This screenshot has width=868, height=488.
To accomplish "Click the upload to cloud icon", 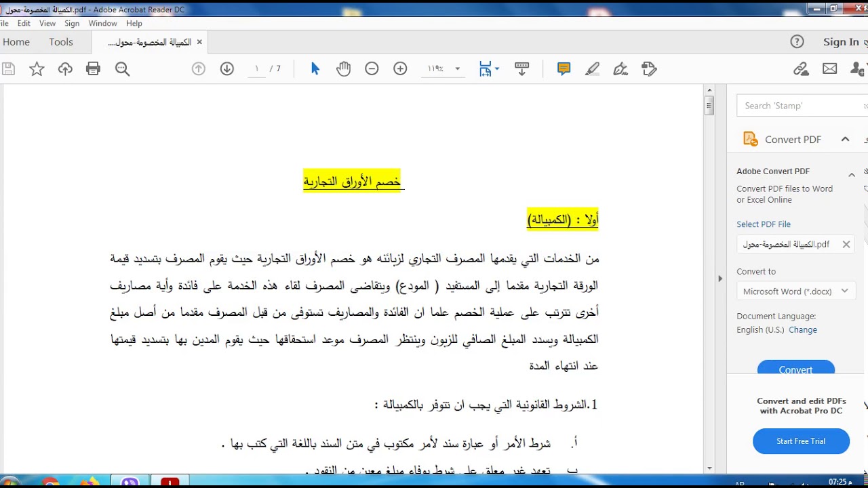I will coord(65,68).
